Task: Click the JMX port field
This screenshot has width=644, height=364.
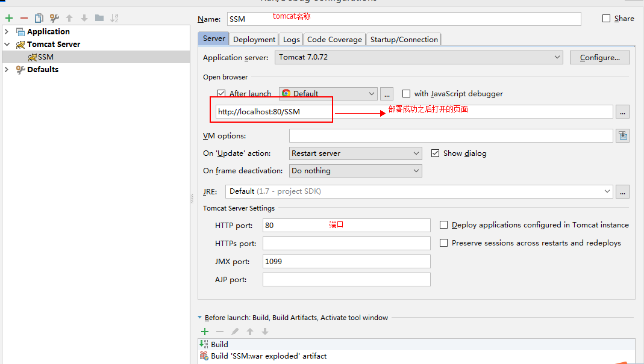Action: point(346,261)
